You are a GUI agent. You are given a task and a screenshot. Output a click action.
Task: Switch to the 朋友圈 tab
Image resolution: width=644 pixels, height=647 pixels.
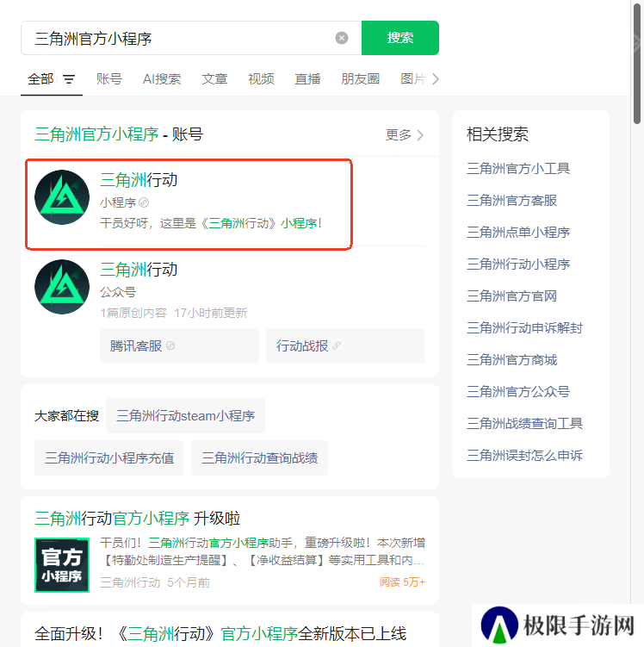[361, 78]
